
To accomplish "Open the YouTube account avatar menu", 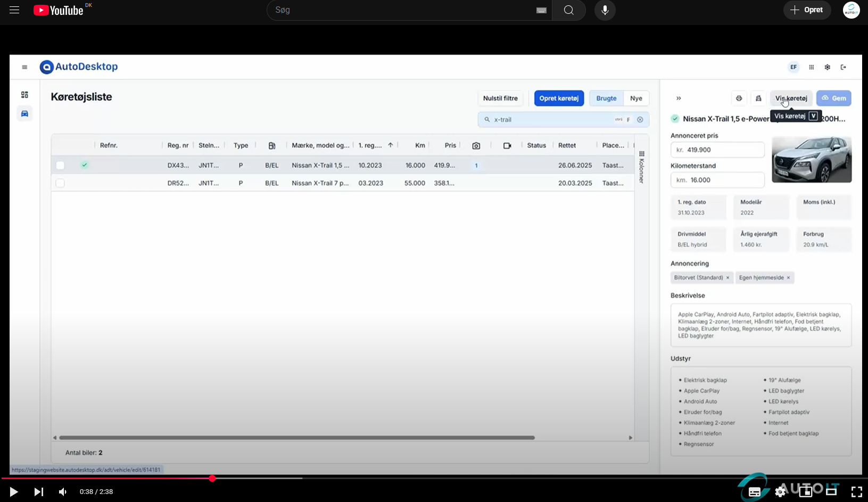I will click(x=852, y=10).
